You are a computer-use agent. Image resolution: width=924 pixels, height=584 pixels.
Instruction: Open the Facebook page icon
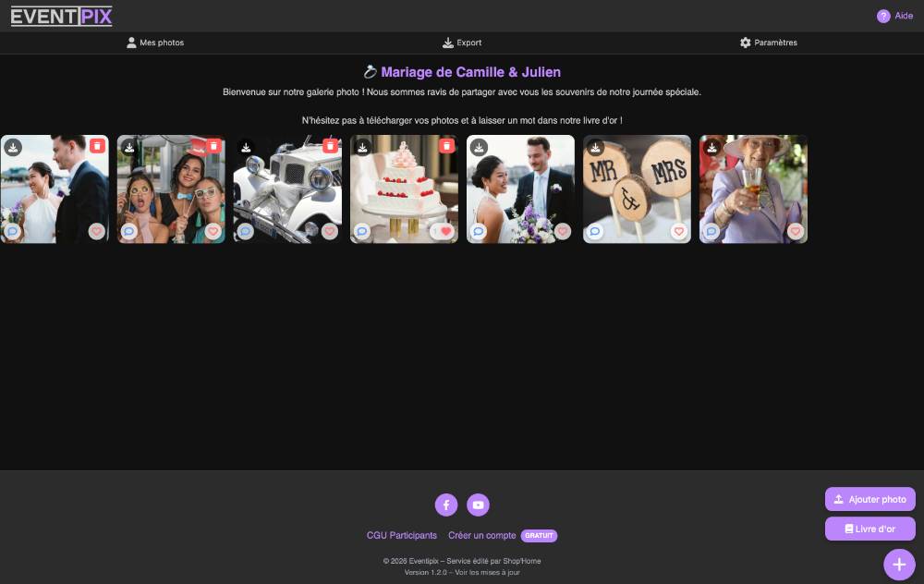tap(446, 505)
